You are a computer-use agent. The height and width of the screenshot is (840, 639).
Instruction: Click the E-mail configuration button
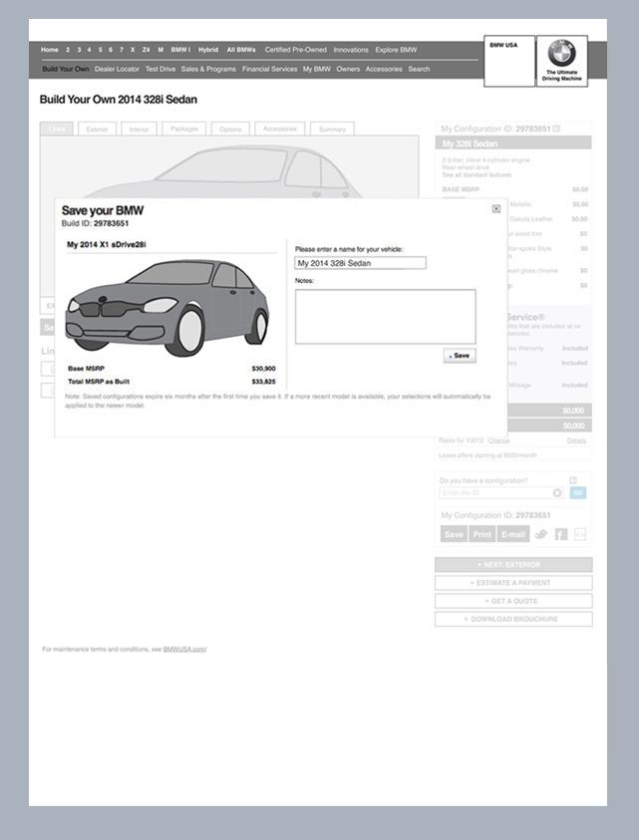(x=513, y=534)
